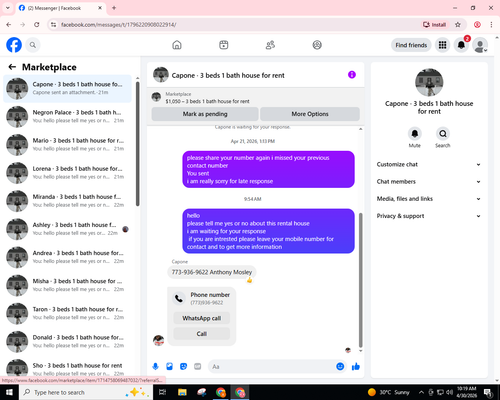Send a voice clip microphone icon
This screenshot has height=400, width=500.
coord(155,367)
